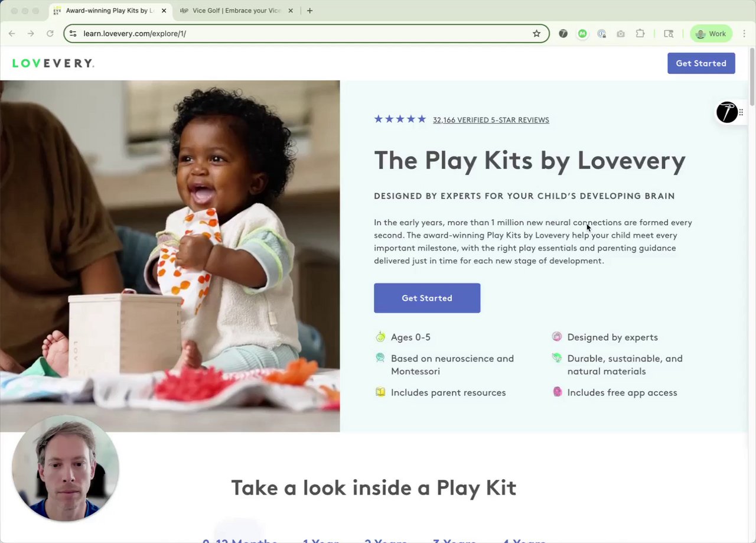Click 'Take a look inside a Play Kit' heading
Screen dimensions: 756x543
[374, 488]
